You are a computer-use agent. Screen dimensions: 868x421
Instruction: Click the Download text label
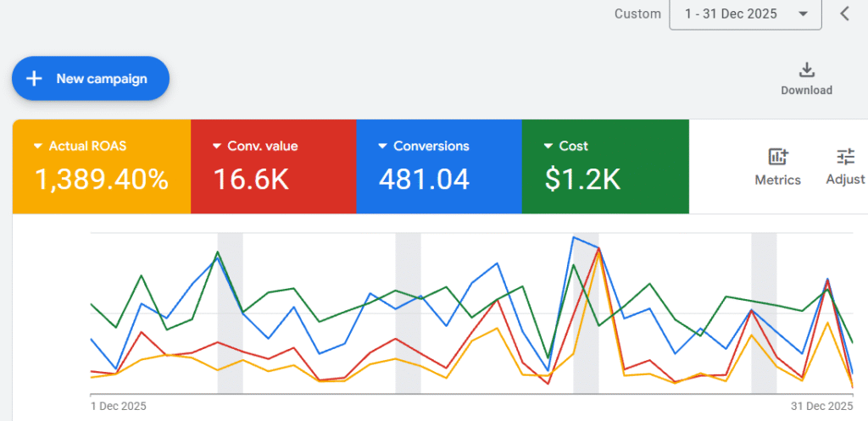pos(806,91)
